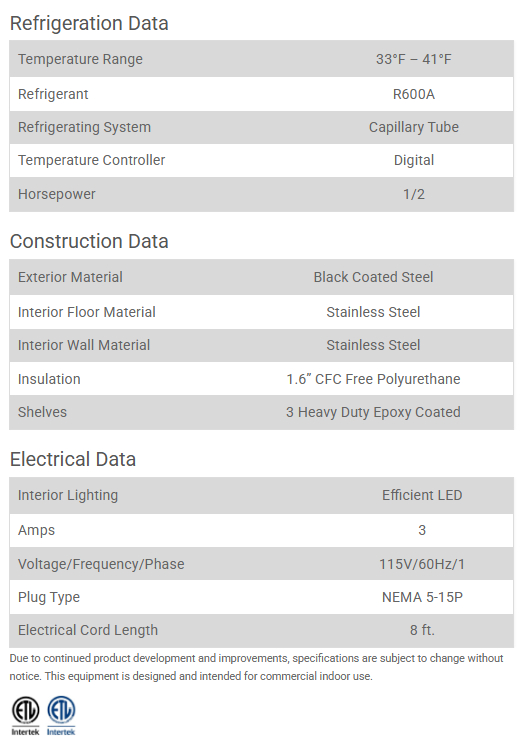Click the Horsepower 1/2 value
529x752 pixels.
pos(413,194)
